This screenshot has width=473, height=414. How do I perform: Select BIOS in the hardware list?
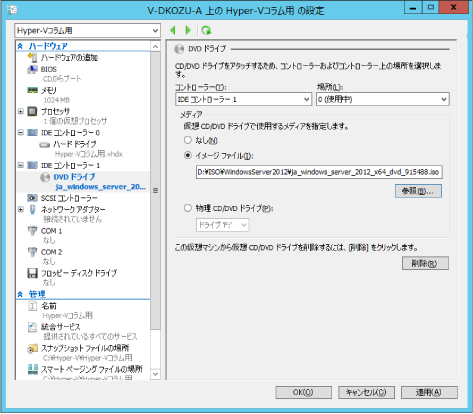pyautogui.click(x=49, y=69)
